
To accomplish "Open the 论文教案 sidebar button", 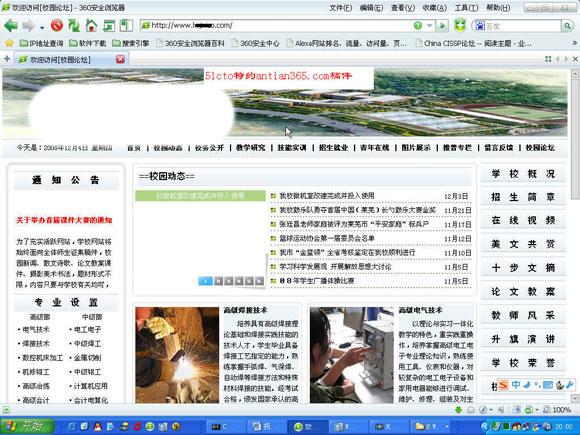I will (523, 291).
